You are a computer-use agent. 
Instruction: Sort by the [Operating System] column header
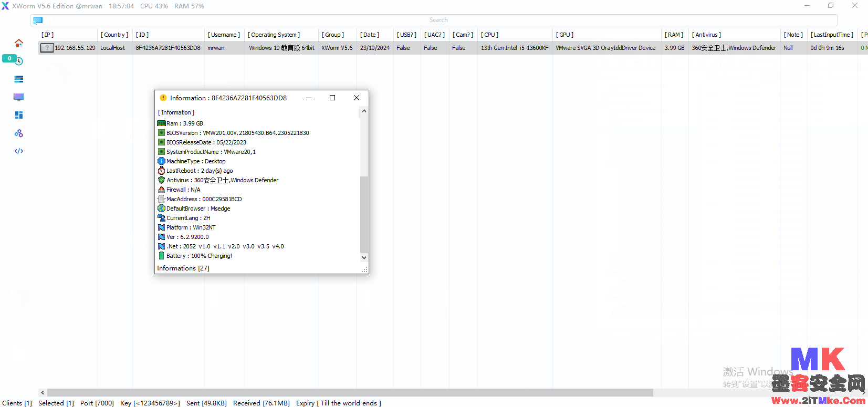(274, 35)
